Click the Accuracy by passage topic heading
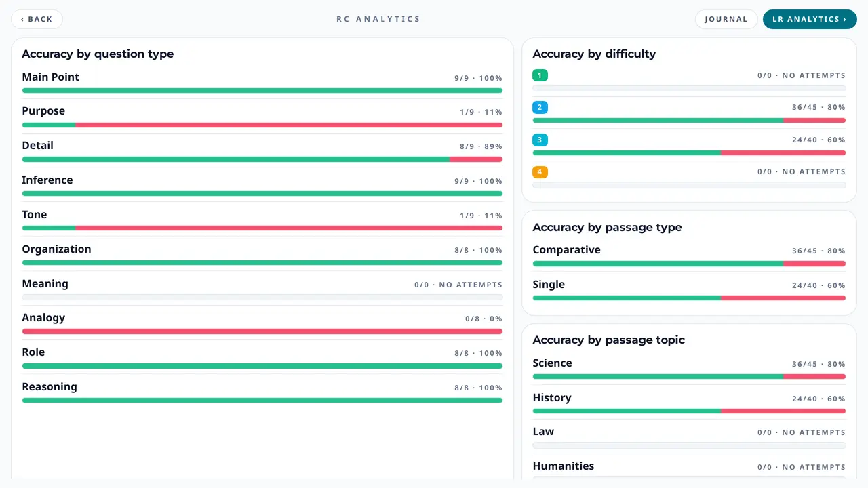The image size is (868, 488). pos(608,340)
